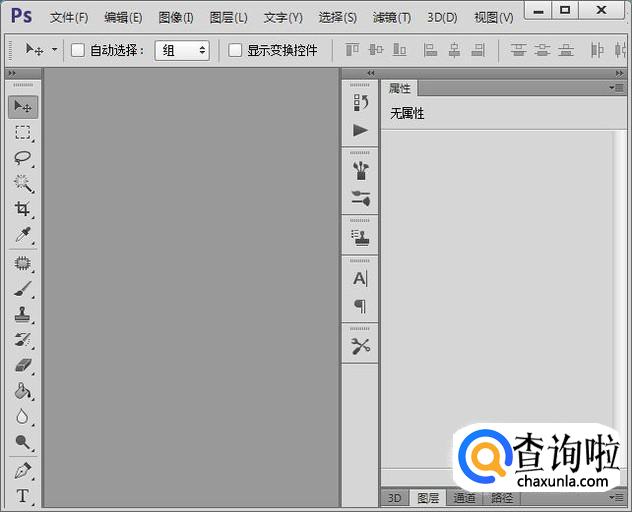Screen dimensions: 632x512
Task: Select the Lasso tool
Action: coord(23,158)
